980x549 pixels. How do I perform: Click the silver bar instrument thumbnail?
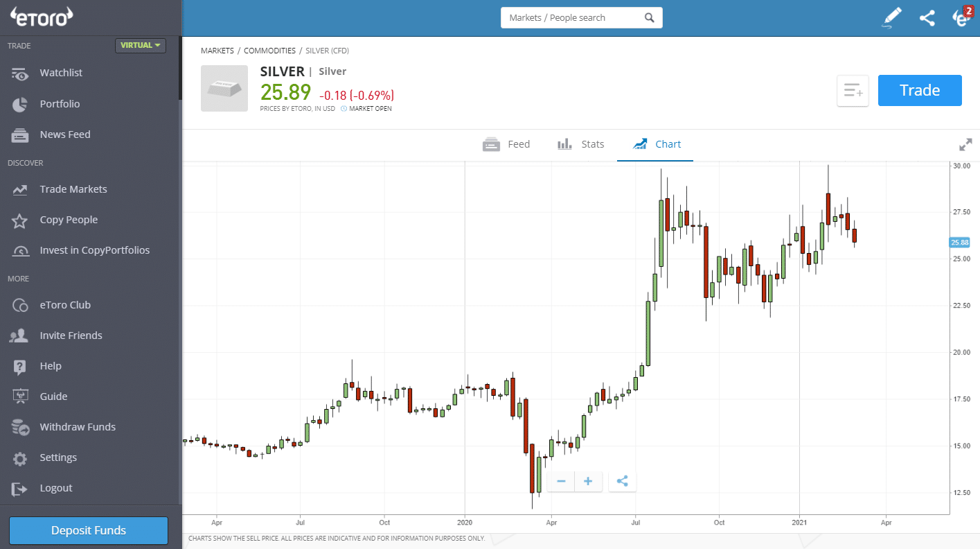[224, 88]
